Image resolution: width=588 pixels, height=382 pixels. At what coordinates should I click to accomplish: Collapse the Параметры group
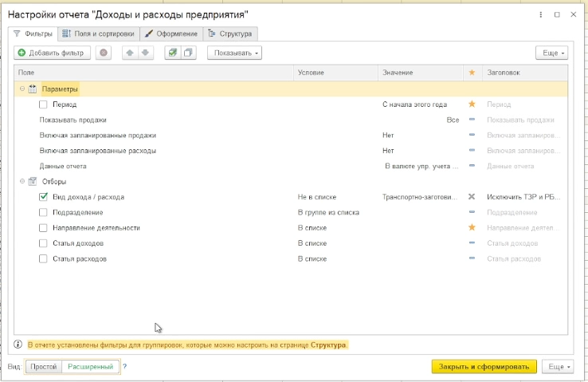(22, 89)
